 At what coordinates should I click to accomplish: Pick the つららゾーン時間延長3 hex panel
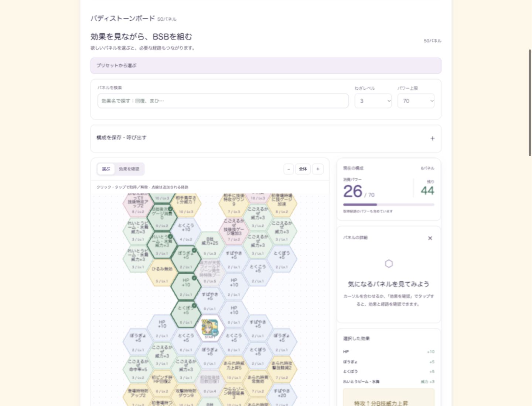point(234,396)
